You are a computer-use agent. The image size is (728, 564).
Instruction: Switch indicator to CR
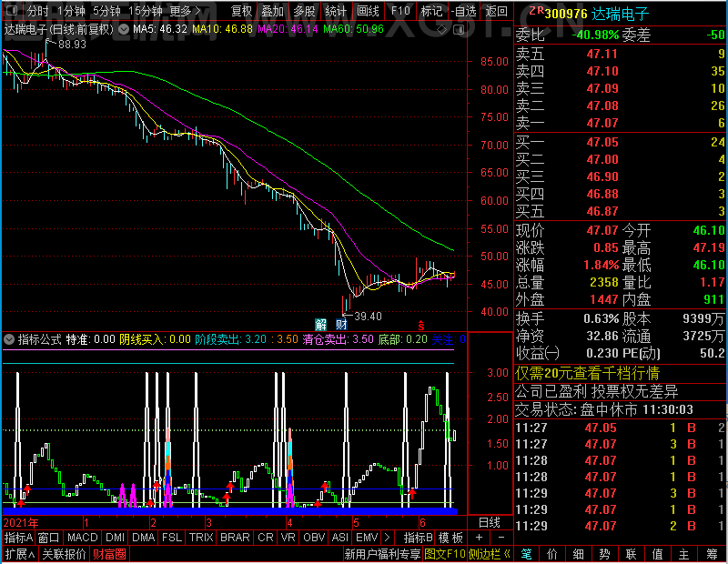point(265,538)
